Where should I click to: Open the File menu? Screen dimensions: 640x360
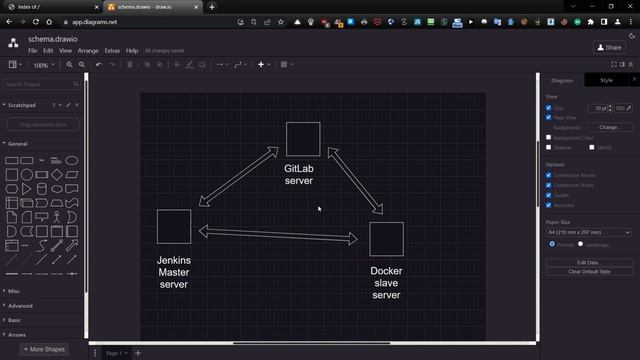point(33,51)
